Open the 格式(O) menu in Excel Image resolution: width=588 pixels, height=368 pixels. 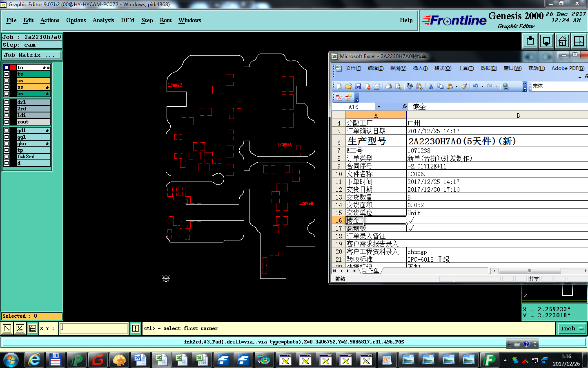(x=443, y=68)
